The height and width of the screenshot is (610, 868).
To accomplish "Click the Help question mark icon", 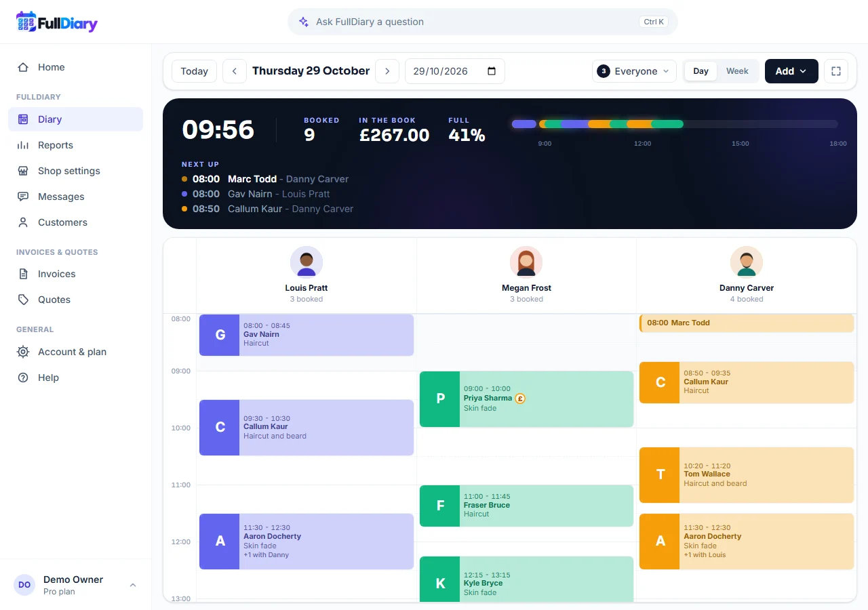I will (23, 378).
